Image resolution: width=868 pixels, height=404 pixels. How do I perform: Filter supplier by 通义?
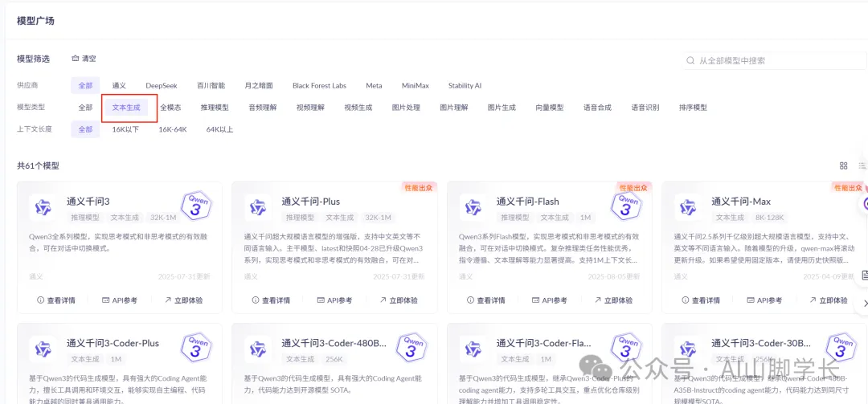coord(119,86)
